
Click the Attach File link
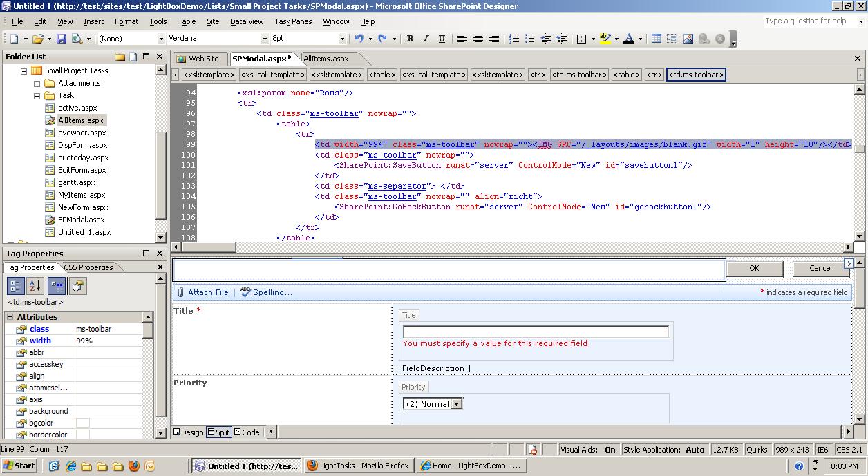[202, 292]
